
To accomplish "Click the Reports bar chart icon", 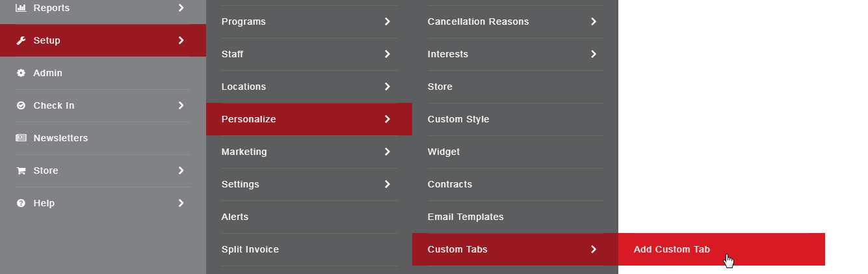I will 21,8.
